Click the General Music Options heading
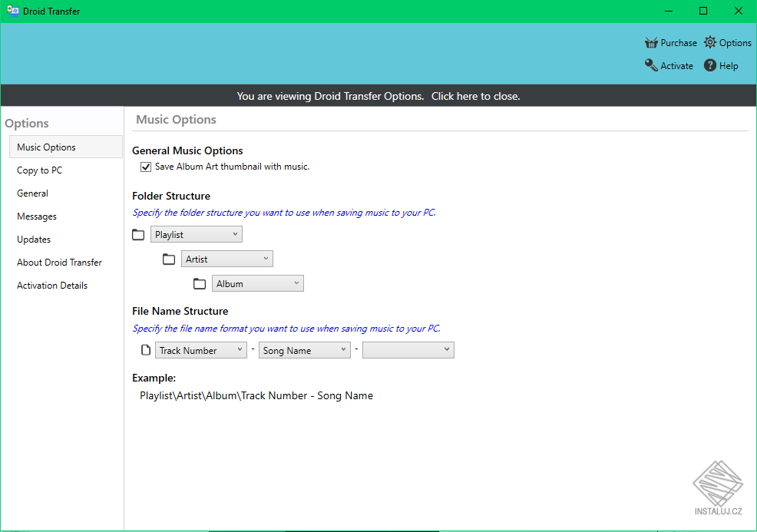The height and width of the screenshot is (532, 757). (x=188, y=150)
